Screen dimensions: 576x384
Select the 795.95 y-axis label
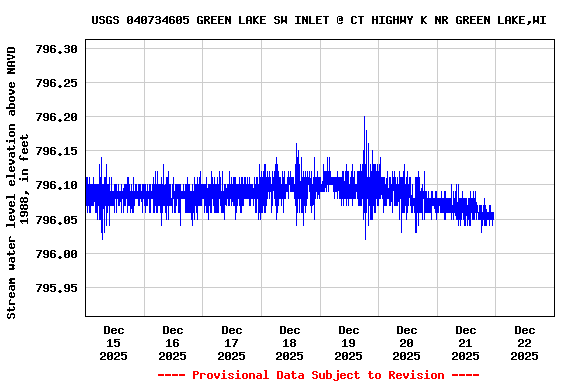tap(57, 288)
